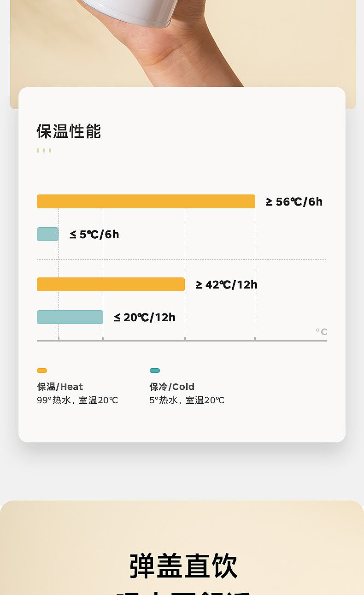364x595 pixels.
Task: Click the 5°热水，室温20℃ description
Action: tap(187, 400)
